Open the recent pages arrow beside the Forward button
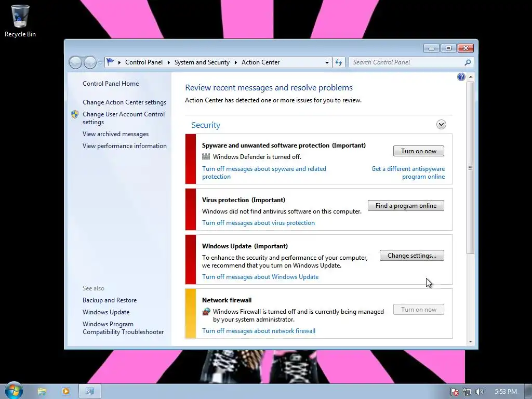 click(x=100, y=63)
